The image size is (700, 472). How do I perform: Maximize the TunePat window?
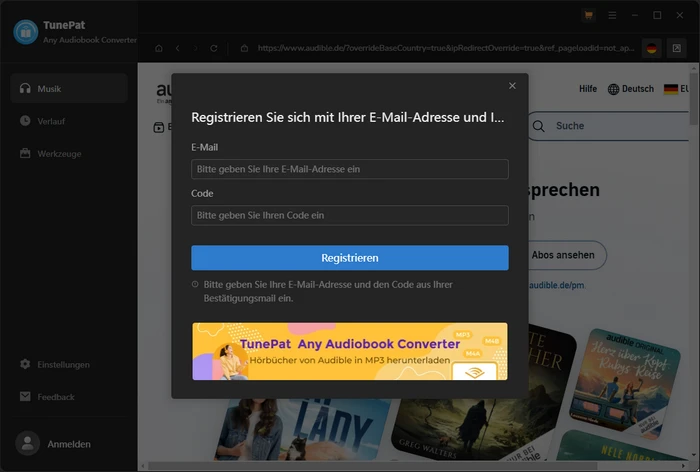657,15
